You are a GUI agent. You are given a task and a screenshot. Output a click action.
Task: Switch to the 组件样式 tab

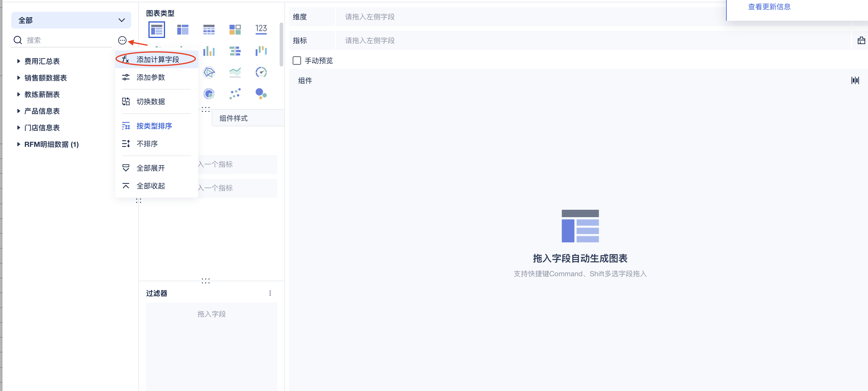[x=234, y=118]
